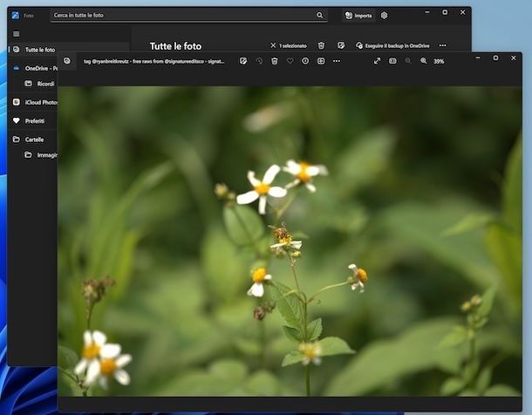Click the 39% zoom level value
Image resolution: width=532 pixels, height=415 pixels.
click(439, 61)
